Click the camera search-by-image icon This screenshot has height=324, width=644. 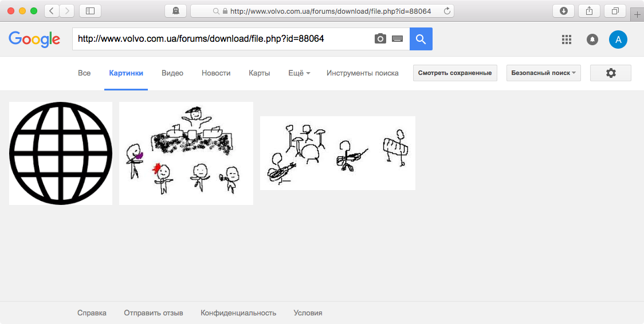pos(380,39)
